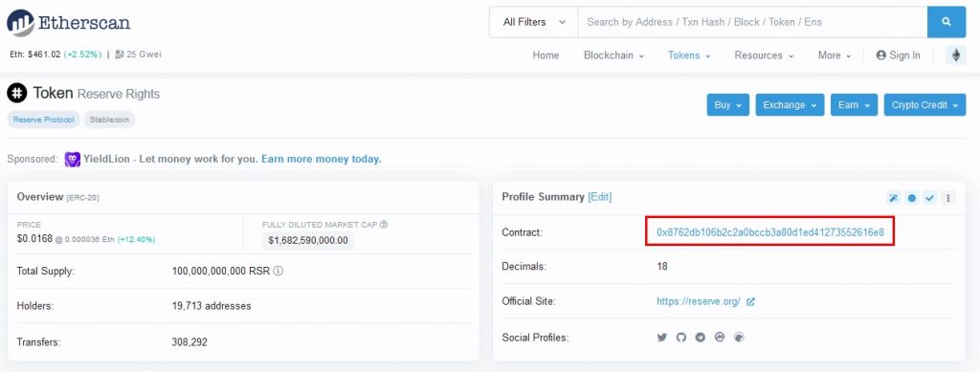Click the Stablecoin tag

point(109,120)
